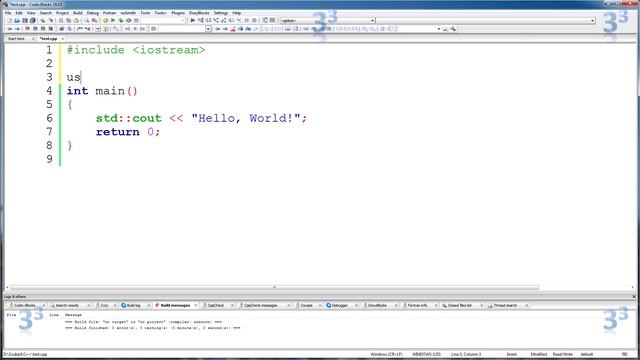Click the Paste toolbar icon
The width and height of the screenshot is (640, 360).
tap(76, 20)
